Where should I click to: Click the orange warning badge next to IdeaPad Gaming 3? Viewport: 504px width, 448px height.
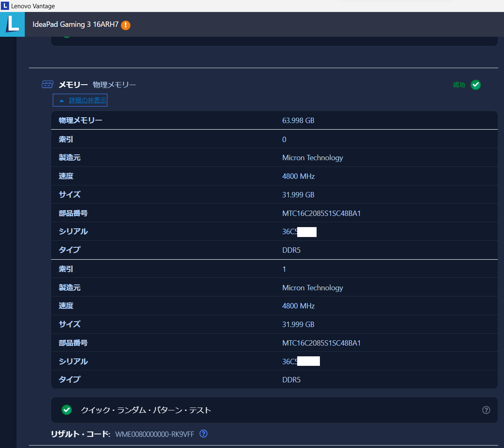(x=125, y=25)
